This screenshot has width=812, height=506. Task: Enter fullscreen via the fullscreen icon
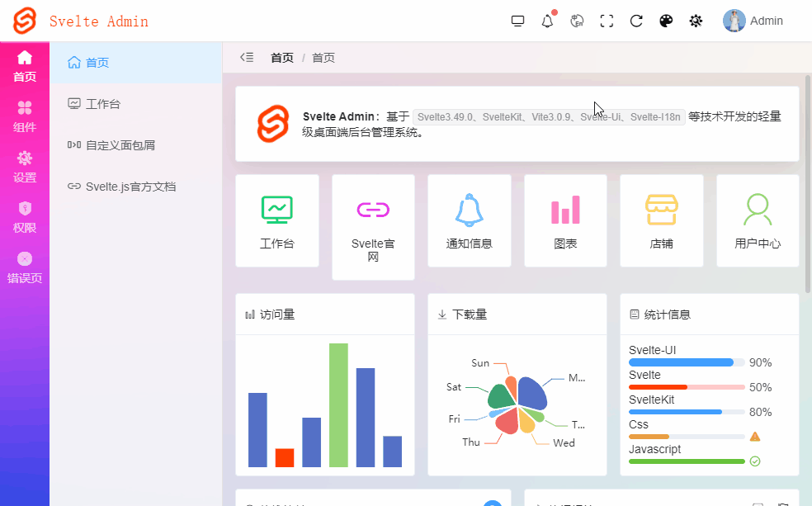[607, 21]
